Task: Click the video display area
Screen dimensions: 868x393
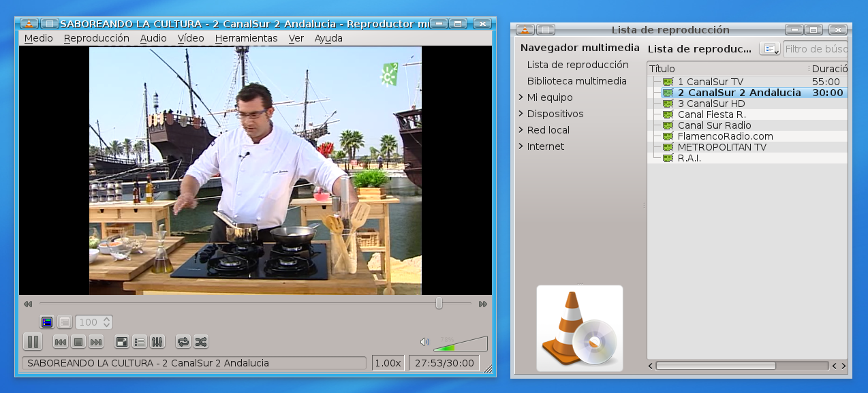Action: tap(255, 170)
